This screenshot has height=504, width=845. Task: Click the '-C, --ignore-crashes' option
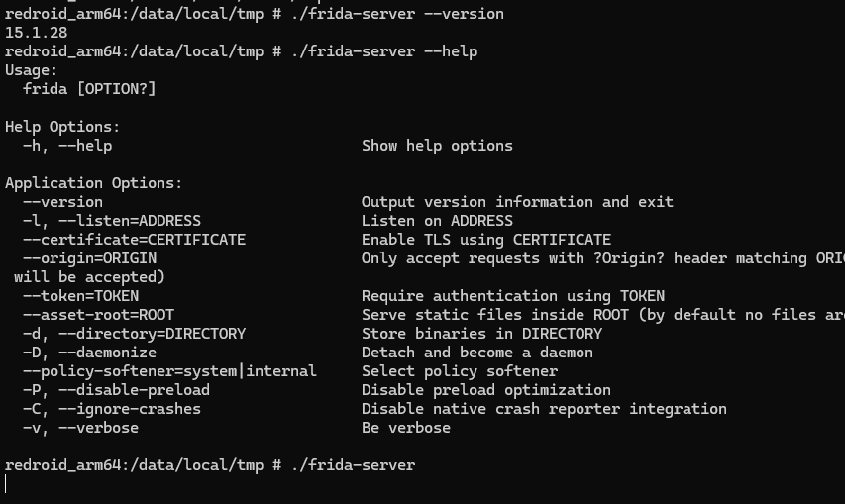[112, 409]
